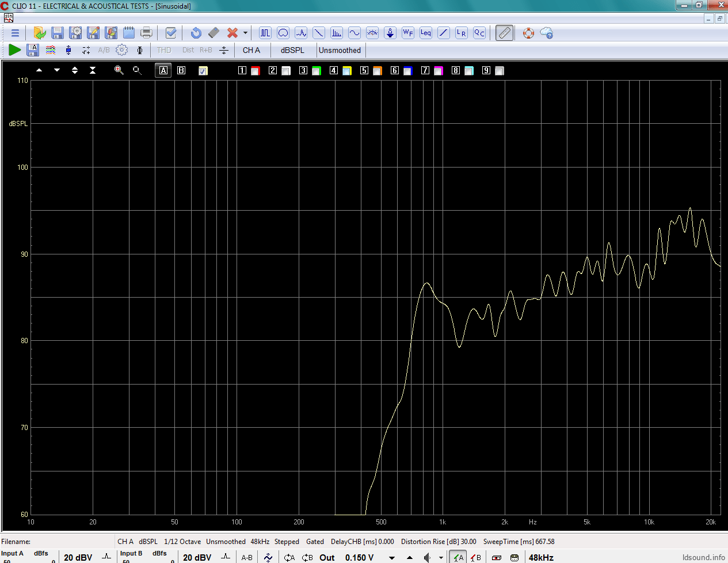This screenshot has height=563, width=728.
Task: Open the rising linearity line module icon
Action: [x=444, y=33]
